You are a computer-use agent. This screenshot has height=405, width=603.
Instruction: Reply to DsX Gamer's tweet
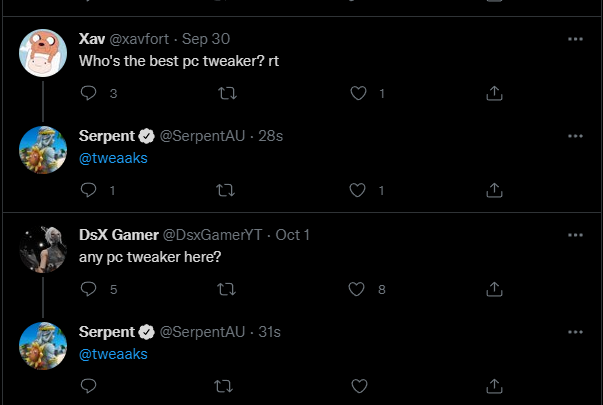[88, 289]
